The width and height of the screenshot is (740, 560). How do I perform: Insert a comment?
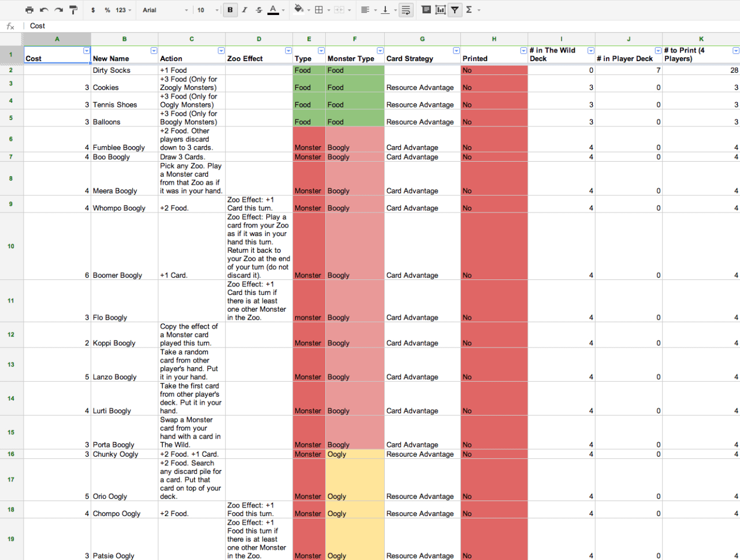tap(425, 10)
